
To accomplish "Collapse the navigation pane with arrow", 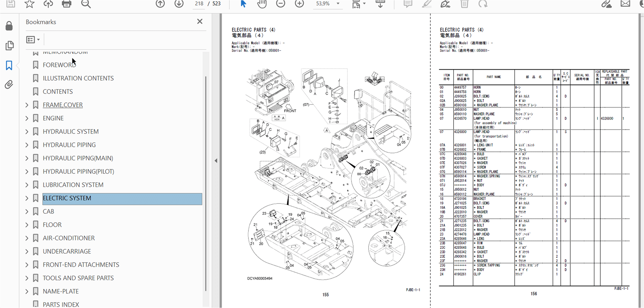I will 216,160.
